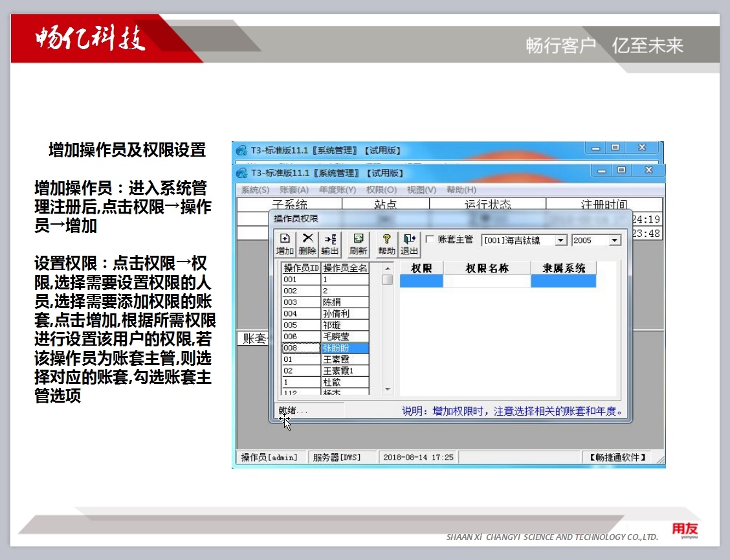
Task: Minimize the back T3 window
Action: 595,148
